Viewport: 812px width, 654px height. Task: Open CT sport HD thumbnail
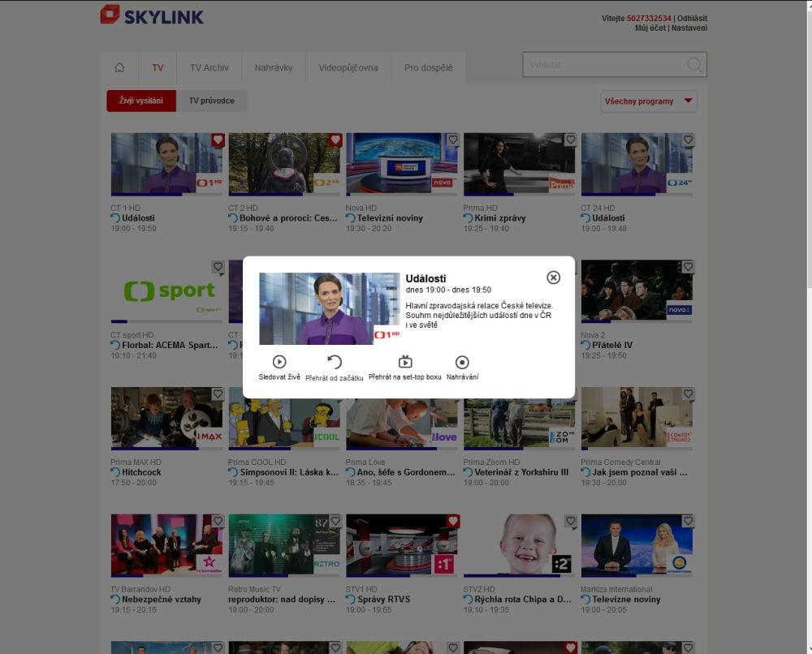pyautogui.click(x=166, y=290)
